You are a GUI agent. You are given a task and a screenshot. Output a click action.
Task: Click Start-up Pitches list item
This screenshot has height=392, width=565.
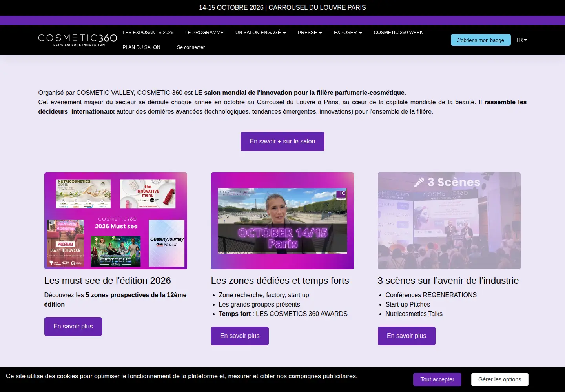(408, 305)
